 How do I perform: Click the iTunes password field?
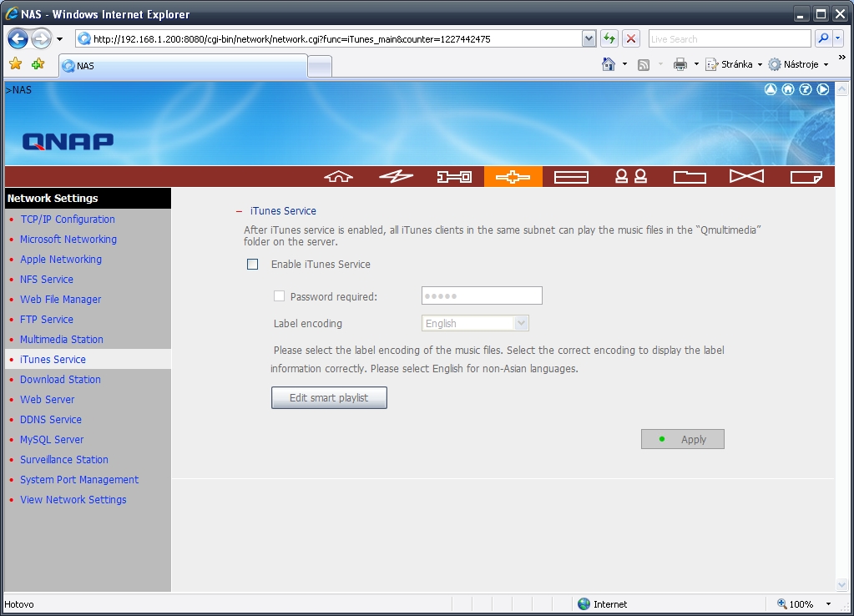[x=482, y=295]
